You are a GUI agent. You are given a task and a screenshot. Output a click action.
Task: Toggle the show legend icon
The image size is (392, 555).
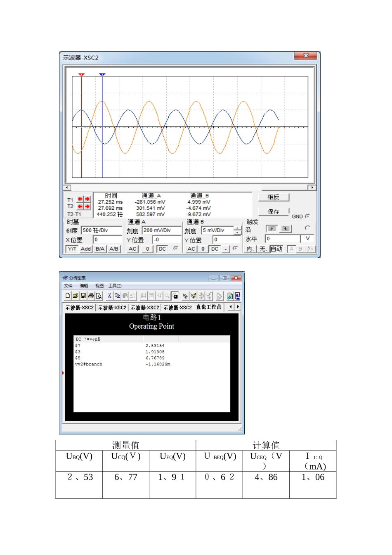pyautogui.click(x=151, y=296)
